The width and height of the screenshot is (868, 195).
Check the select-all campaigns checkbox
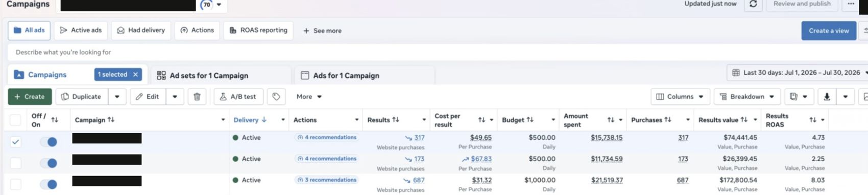coord(16,120)
